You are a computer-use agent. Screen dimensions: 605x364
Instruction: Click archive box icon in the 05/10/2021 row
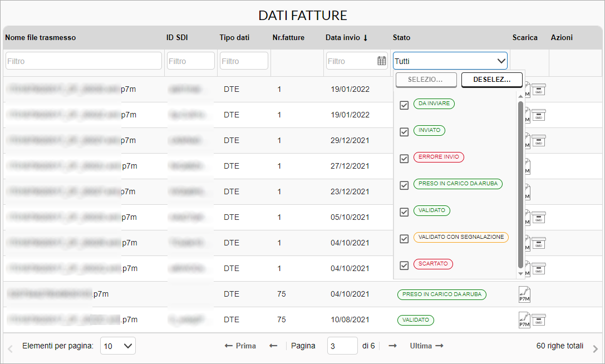pos(539,218)
